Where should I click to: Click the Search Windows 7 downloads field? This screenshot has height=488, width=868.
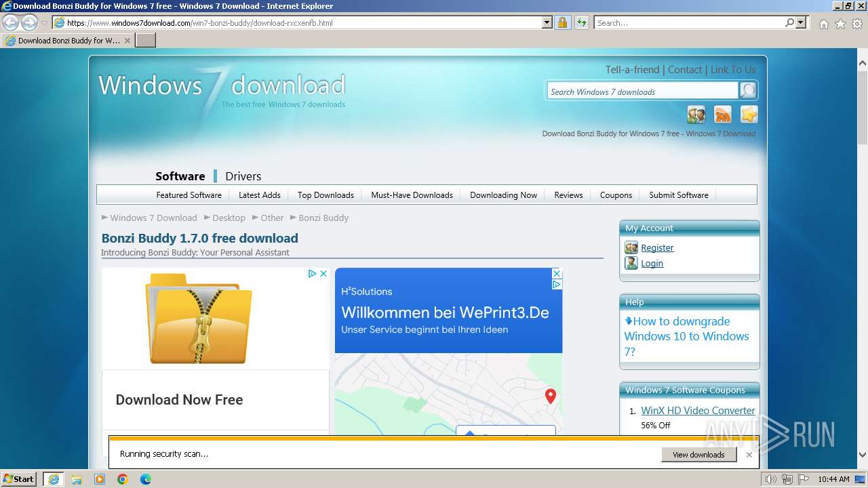click(642, 91)
